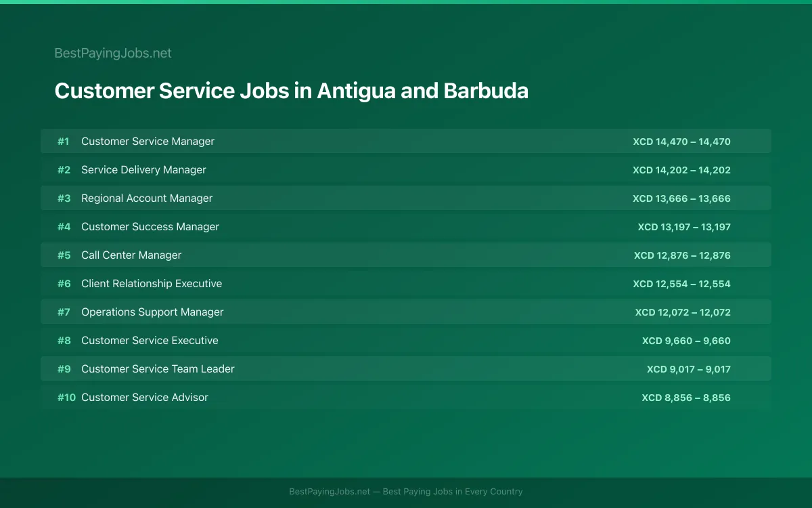
Task: Click rank number #10
Action: [66, 398]
